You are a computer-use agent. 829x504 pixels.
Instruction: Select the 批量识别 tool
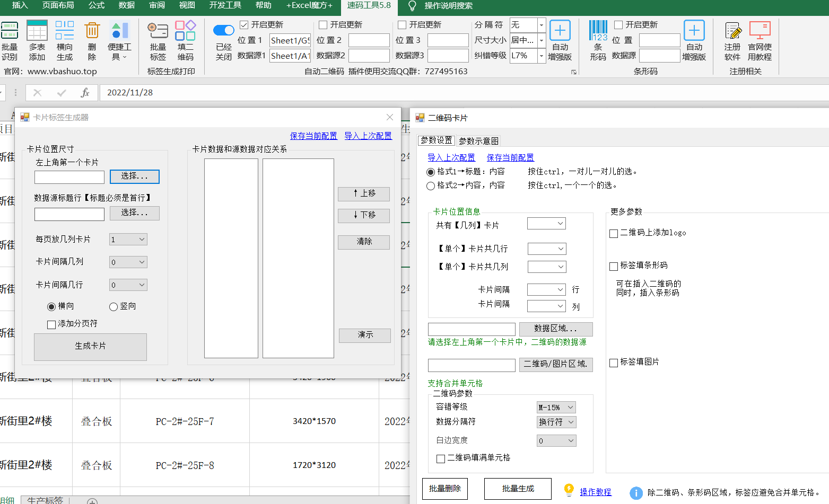[10, 40]
